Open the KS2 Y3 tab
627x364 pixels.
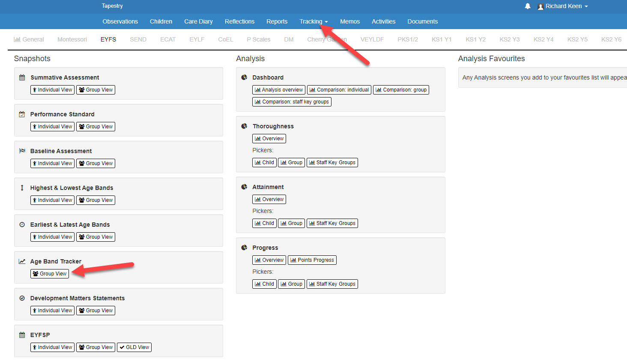(510, 39)
